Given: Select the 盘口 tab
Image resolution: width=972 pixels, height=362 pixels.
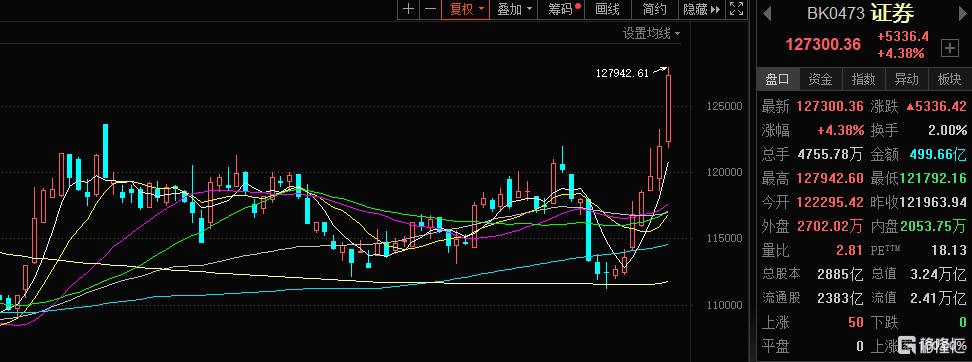Looking at the screenshot, I should point(778,79).
